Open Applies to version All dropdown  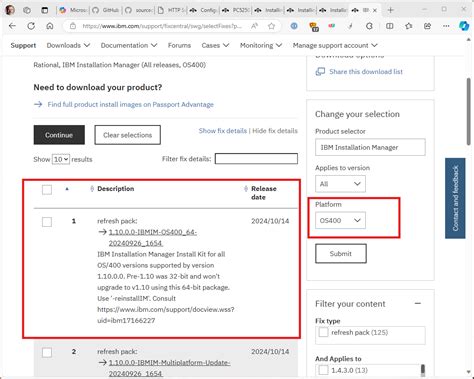pos(340,184)
